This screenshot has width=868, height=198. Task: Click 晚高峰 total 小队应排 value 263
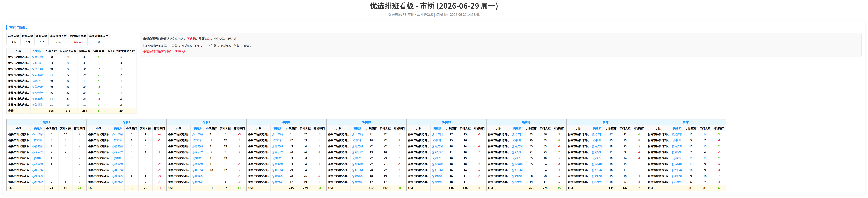[531, 188]
